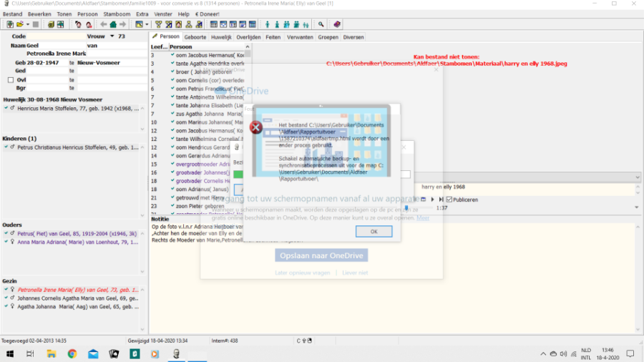The image size is (644, 362).
Task: Click the magnifier search icon in toolbar
Action: (x=321, y=24)
